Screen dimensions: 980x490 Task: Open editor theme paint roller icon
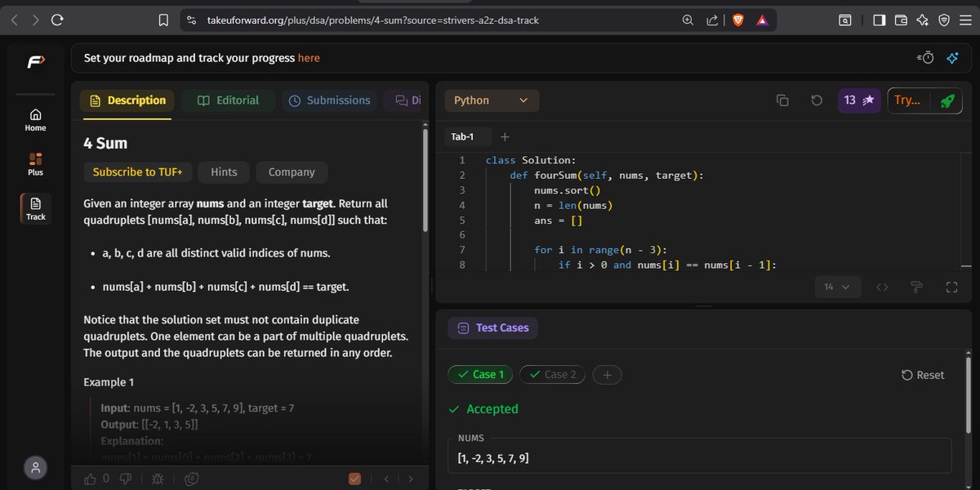point(916,287)
